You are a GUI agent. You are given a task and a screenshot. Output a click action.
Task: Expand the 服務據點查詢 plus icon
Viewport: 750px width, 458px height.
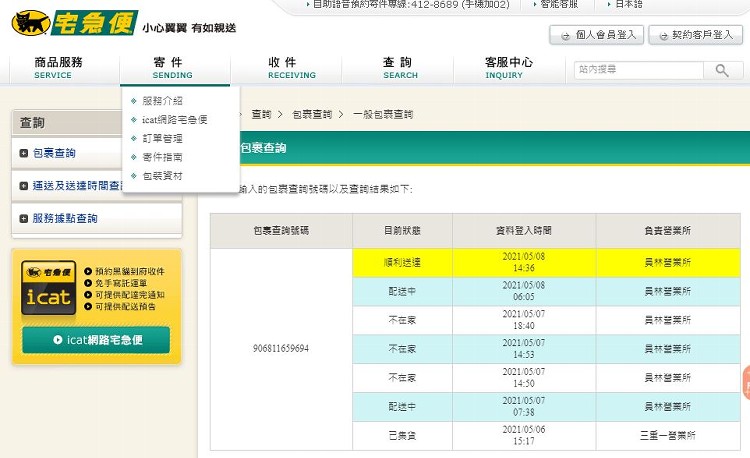click(x=23, y=218)
